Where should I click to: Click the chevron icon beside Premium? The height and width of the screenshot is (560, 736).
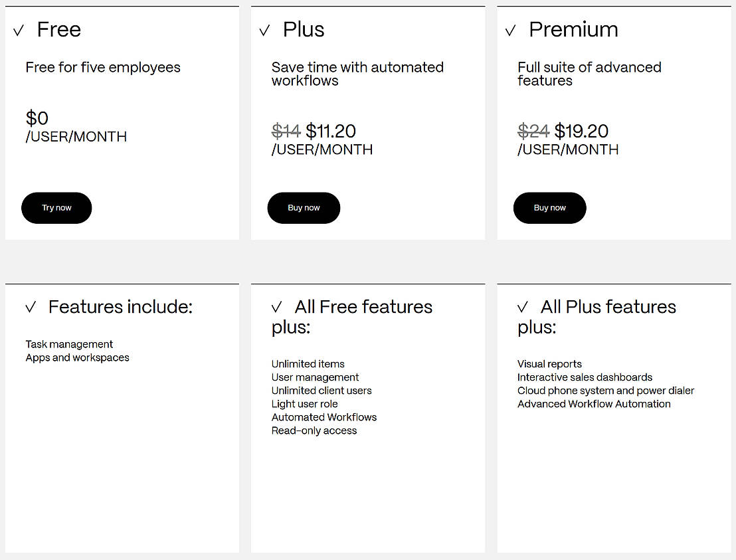point(510,31)
